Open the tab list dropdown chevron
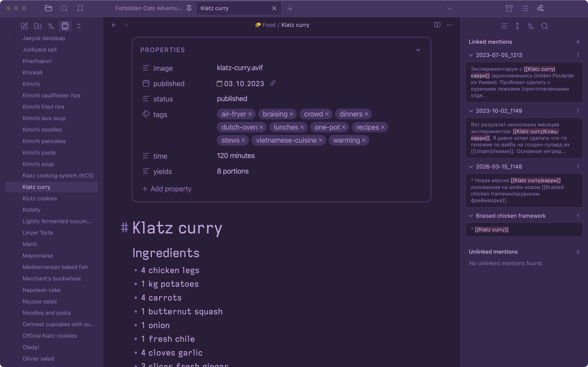Viewport: 588px width, 367px height. (x=449, y=9)
